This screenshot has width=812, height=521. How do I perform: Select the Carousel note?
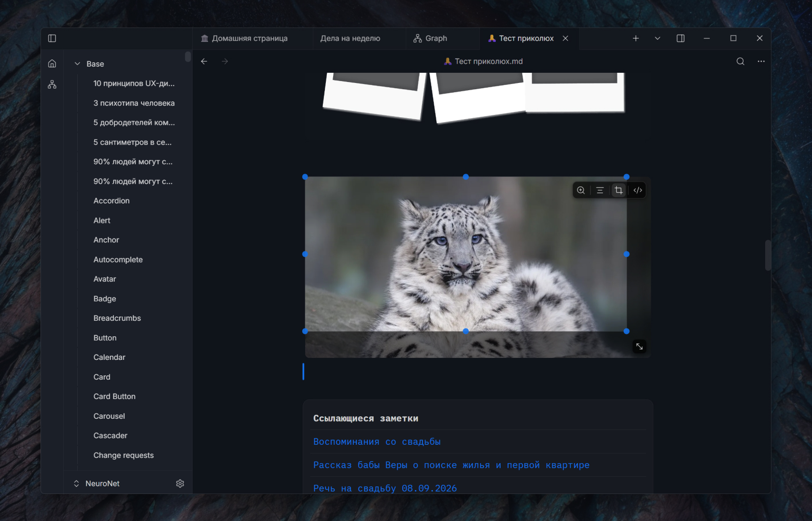point(109,416)
